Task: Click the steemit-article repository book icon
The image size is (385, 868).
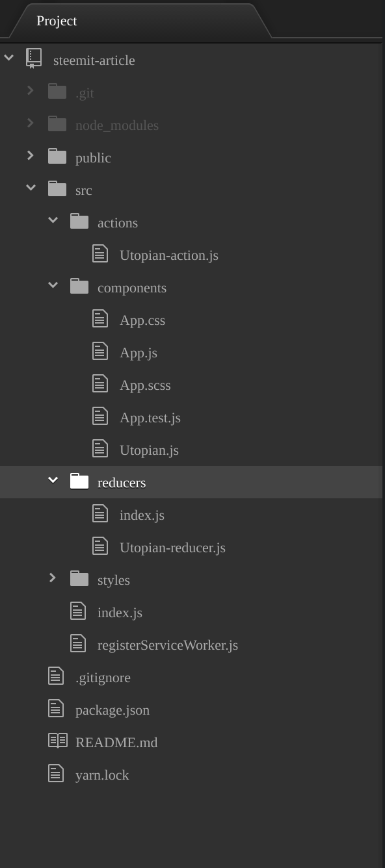Action: tap(34, 58)
